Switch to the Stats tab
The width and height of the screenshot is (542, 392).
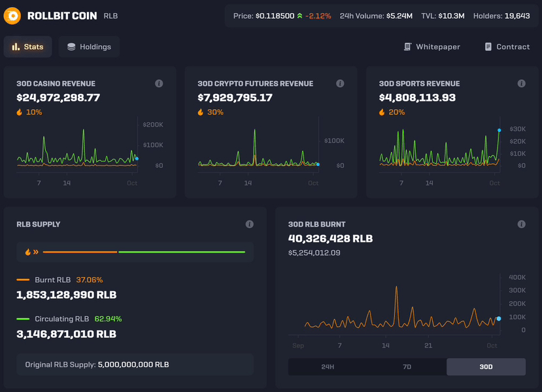pos(27,47)
